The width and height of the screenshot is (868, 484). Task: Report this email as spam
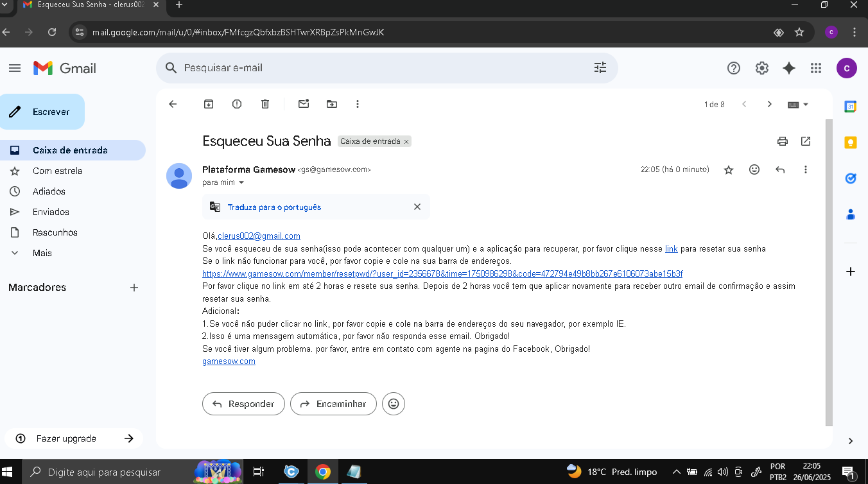pos(237,104)
